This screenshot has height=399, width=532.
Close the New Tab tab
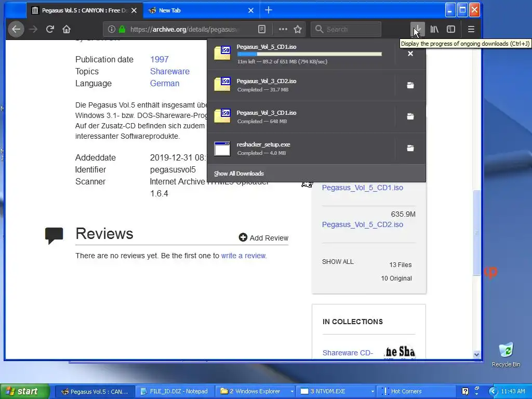[251, 10]
